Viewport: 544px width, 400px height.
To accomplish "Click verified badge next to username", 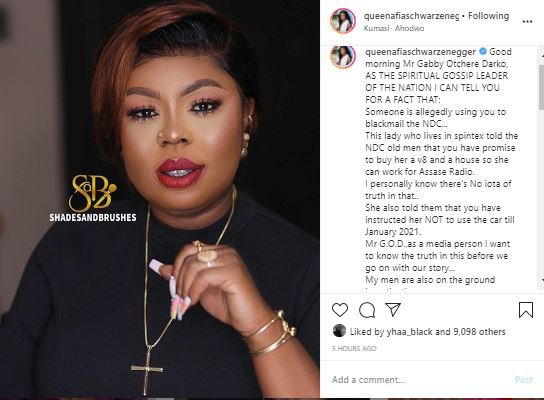I will (x=483, y=51).
